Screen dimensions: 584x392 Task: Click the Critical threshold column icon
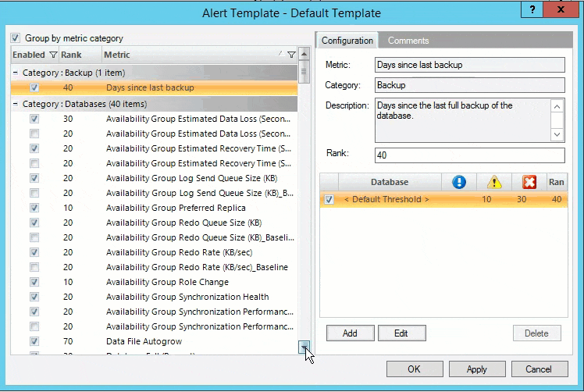pos(529,182)
